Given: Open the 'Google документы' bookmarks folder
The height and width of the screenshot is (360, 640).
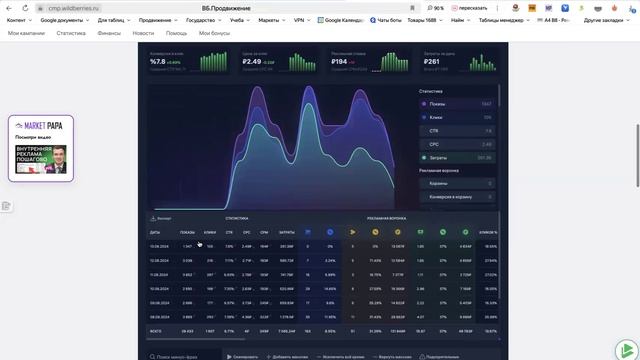Looking at the screenshot, I should pyautogui.click(x=64, y=20).
